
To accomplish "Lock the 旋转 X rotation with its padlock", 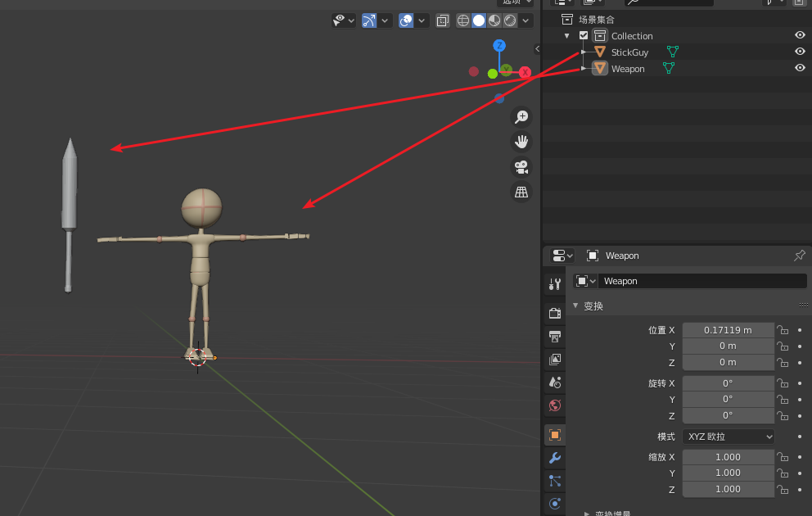I will (783, 382).
